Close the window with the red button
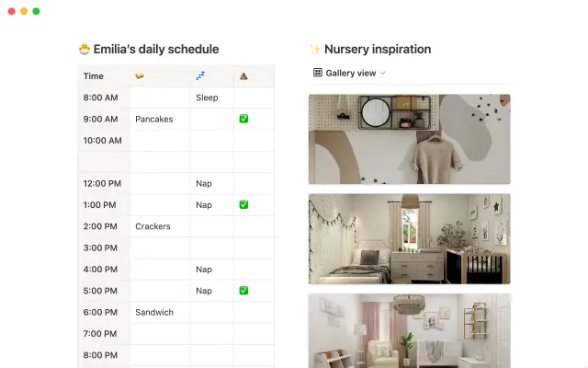This screenshot has width=588, height=368. [x=12, y=11]
